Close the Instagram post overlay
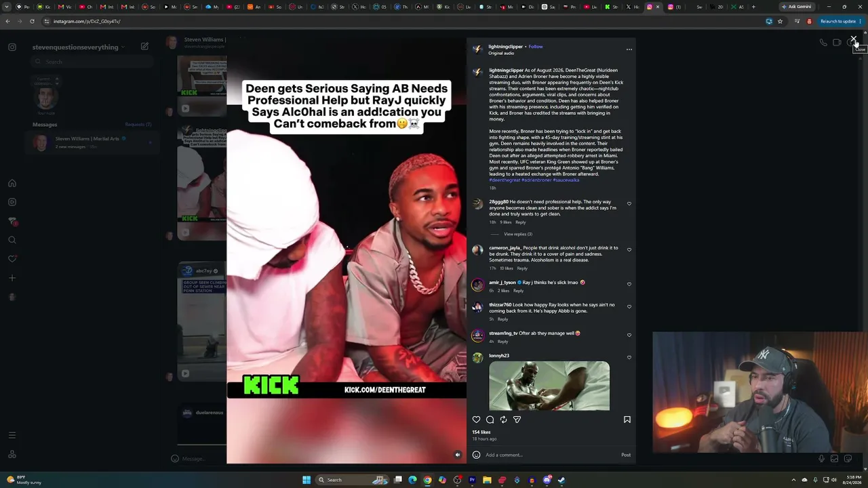Screen dimensions: 868x488 click(x=854, y=39)
